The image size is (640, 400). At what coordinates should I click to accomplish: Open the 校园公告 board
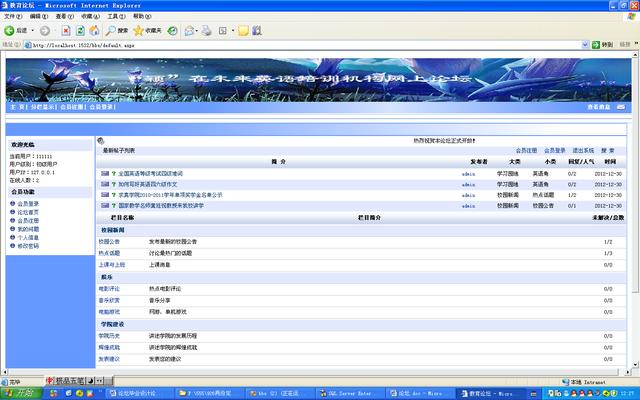tap(109, 242)
